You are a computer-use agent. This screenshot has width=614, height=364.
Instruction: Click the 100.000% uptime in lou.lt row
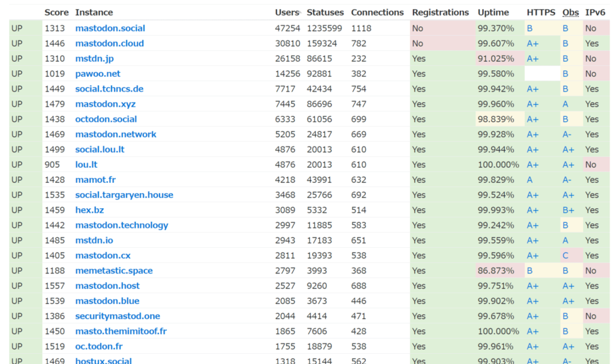(x=498, y=164)
